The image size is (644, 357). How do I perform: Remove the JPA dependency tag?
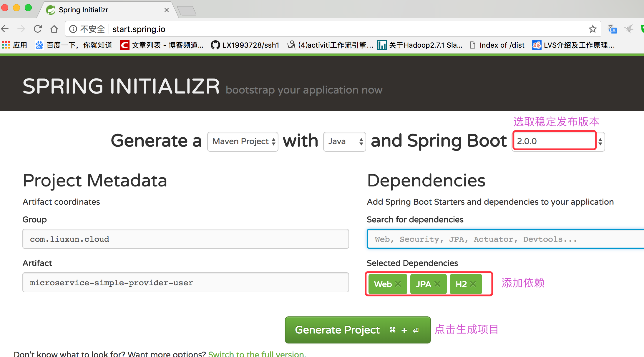(x=437, y=284)
